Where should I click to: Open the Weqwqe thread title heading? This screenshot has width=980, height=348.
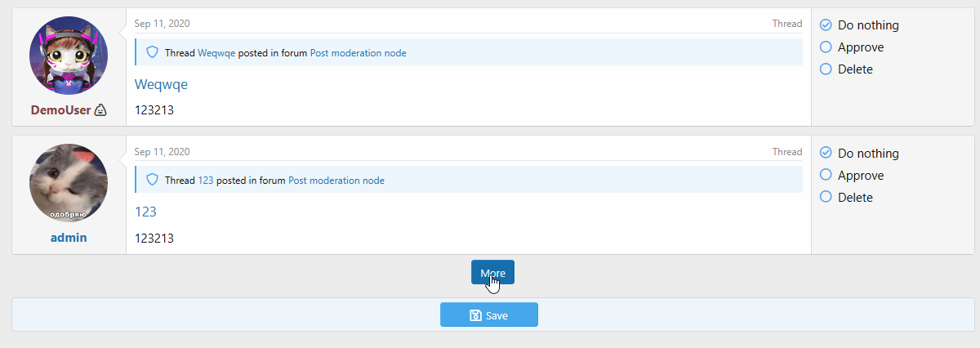(x=162, y=84)
